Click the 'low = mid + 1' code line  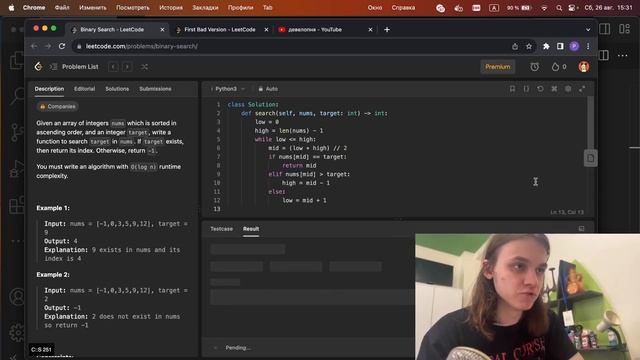point(304,200)
